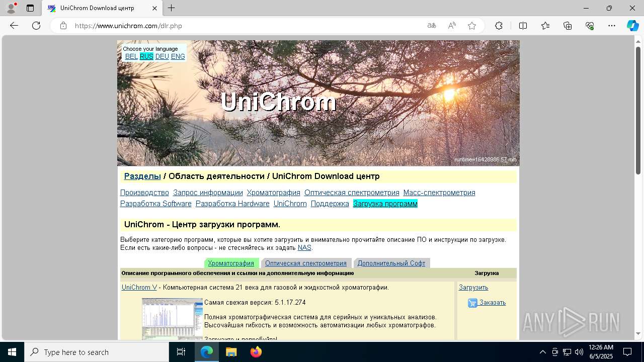Open the tab actions menu icon
The width and height of the screenshot is (644, 362).
pyautogui.click(x=30, y=8)
